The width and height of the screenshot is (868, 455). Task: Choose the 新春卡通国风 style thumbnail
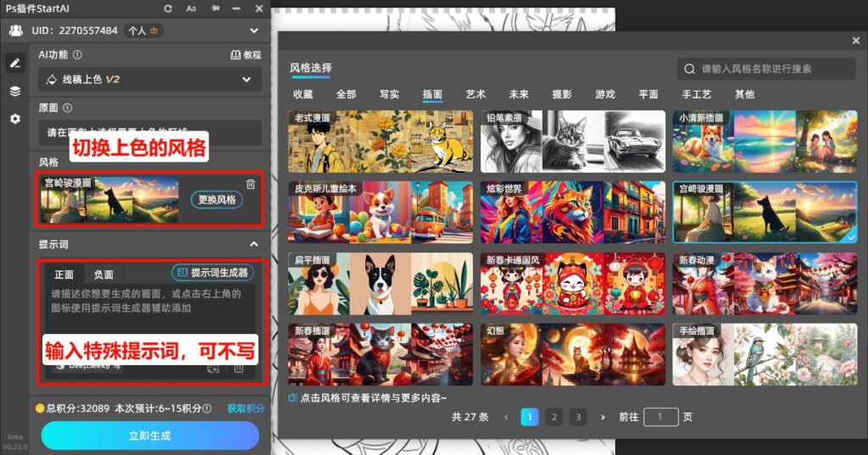pos(572,283)
